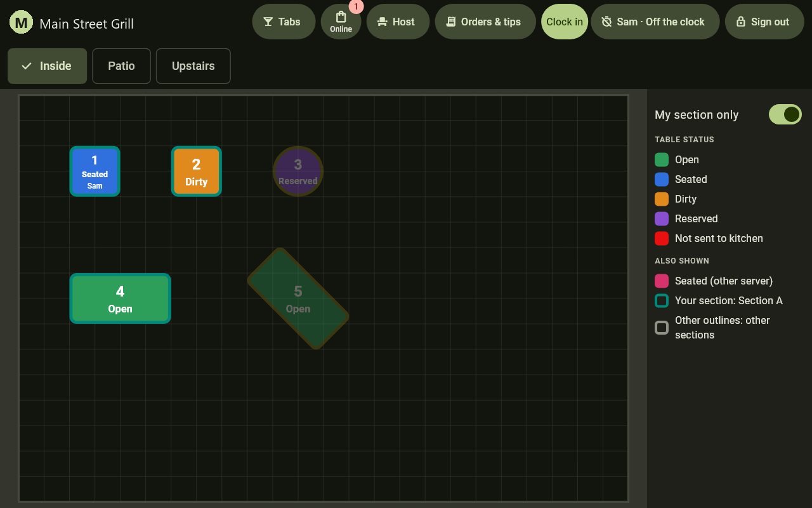Screen dimensions: 812x508
Task: Click the checkmark icon on Inside tab
Action: click(27, 66)
